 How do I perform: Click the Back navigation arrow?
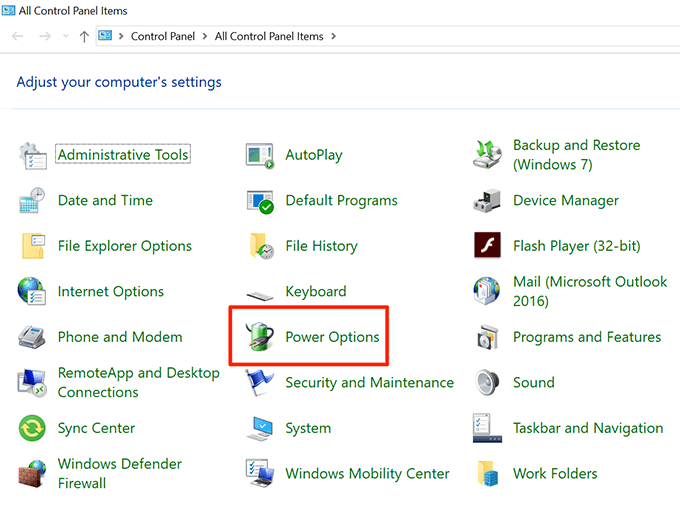tap(17, 36)
